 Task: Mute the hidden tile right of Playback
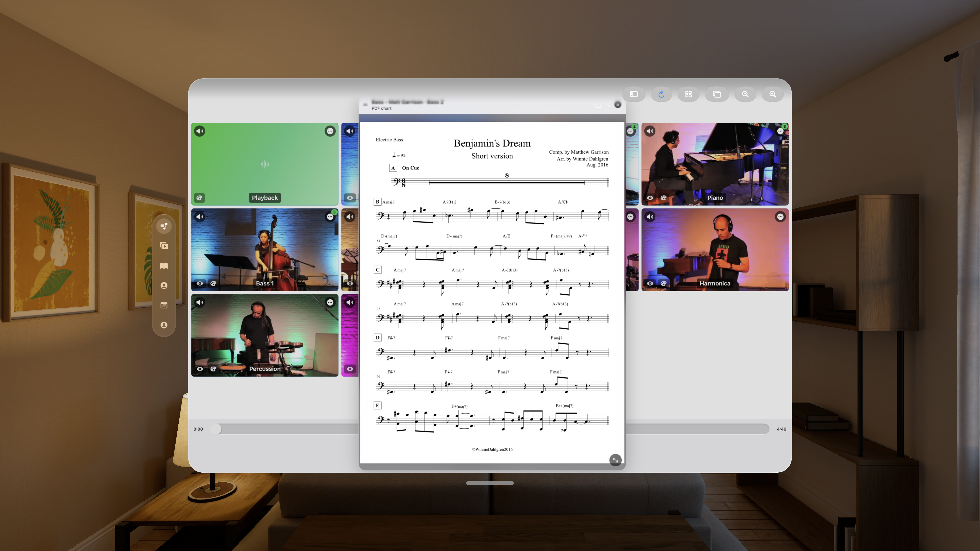(350, 131)
